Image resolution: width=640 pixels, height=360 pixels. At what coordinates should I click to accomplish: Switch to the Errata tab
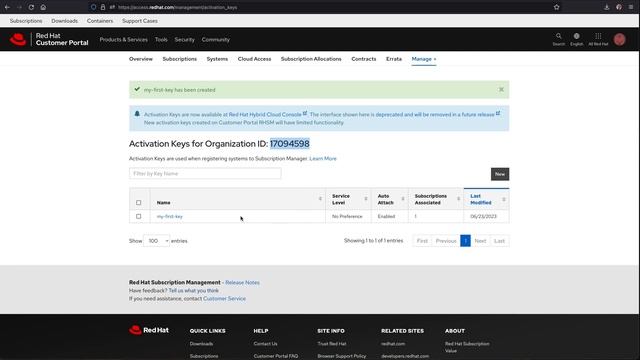click(x=394, y=59)
